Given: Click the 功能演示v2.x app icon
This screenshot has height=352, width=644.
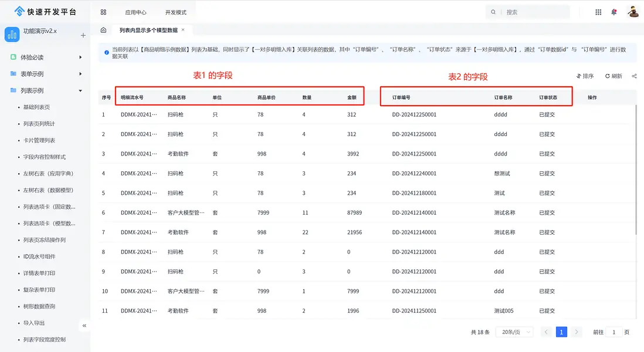Looking at the screenshot, I should [12, 35].
